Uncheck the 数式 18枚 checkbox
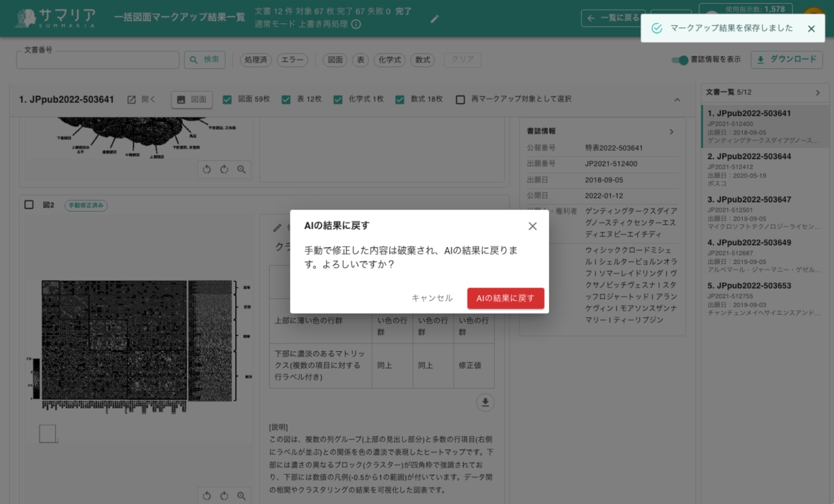 (400, 100)
